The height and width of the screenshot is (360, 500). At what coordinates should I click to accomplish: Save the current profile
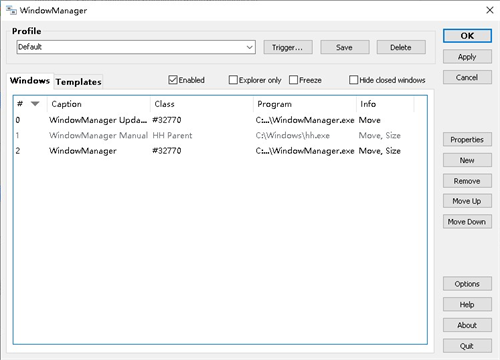[x=344, y=47]
